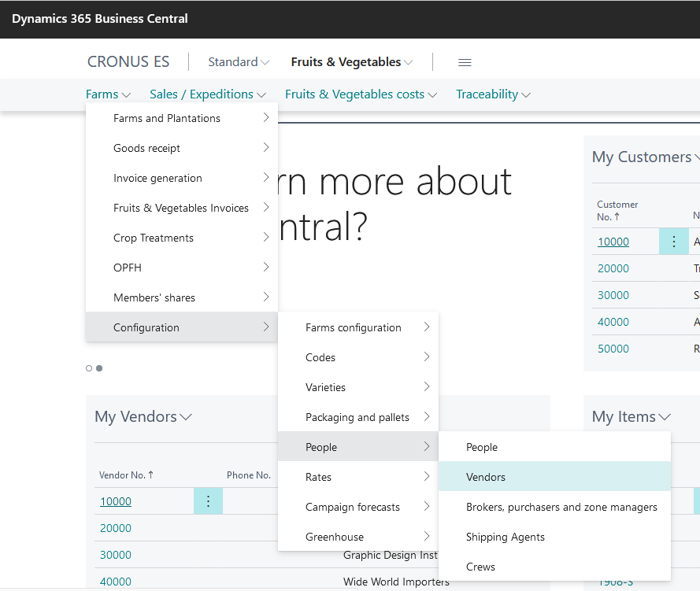Viewport: 700px width, 591px height.
Task: Open Varieties submenu
Action: 358,387
